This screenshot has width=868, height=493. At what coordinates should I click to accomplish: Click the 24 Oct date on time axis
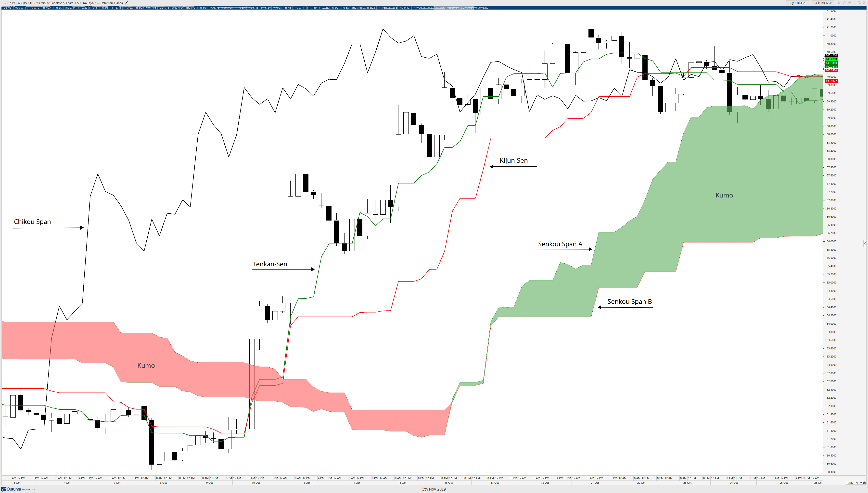tap(733, 483)
